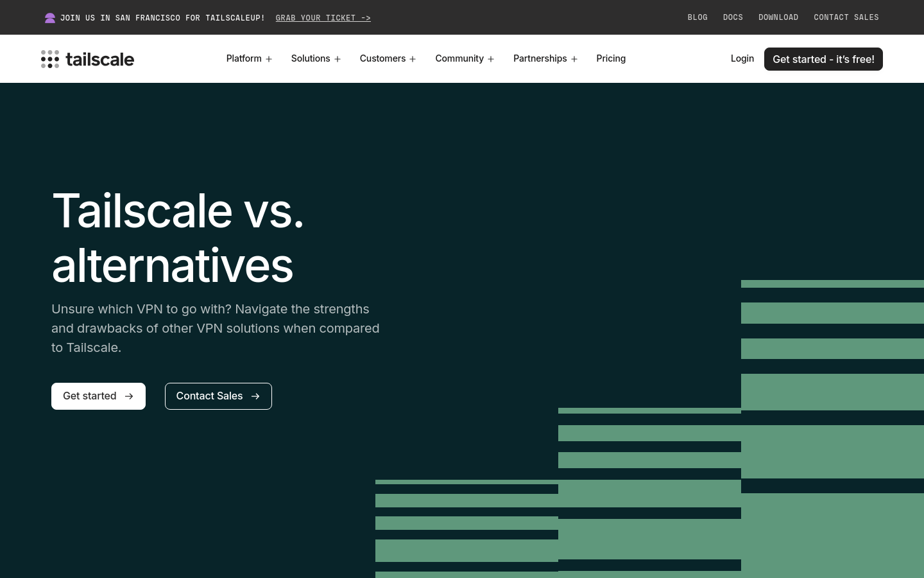Screen dimensions: 924x578
Task: Click Grab Your Ticket link
Action: coord(323,18)
